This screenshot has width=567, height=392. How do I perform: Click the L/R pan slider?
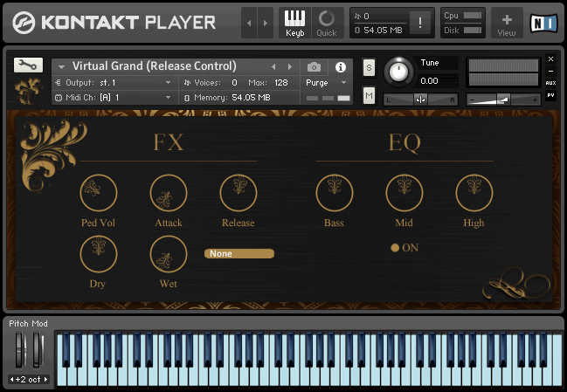tap(420, 100)
